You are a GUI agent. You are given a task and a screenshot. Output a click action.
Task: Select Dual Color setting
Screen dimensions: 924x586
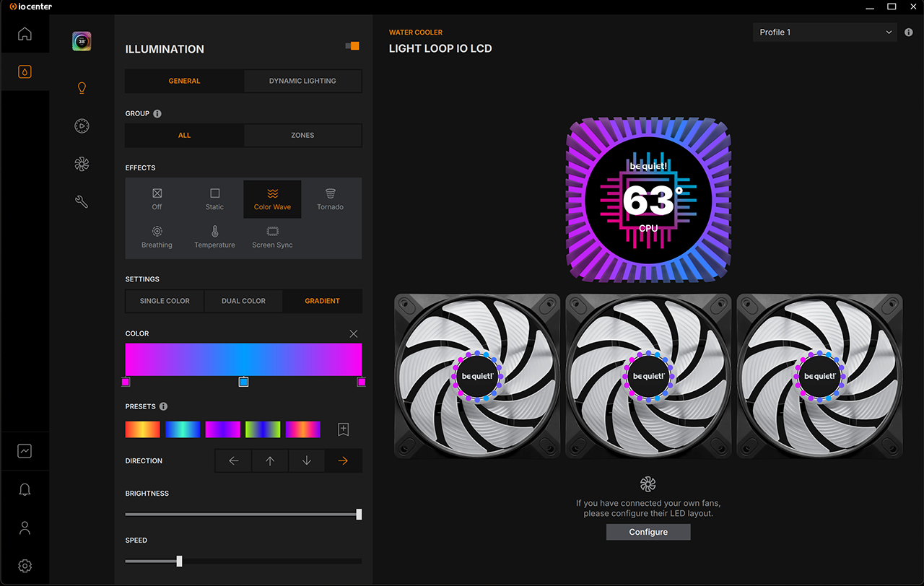pyautogui.click(x=243, y=301)
